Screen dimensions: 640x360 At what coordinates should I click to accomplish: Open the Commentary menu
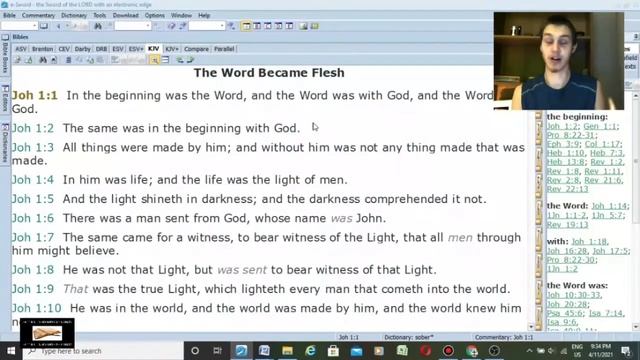[x=38, y=16]
